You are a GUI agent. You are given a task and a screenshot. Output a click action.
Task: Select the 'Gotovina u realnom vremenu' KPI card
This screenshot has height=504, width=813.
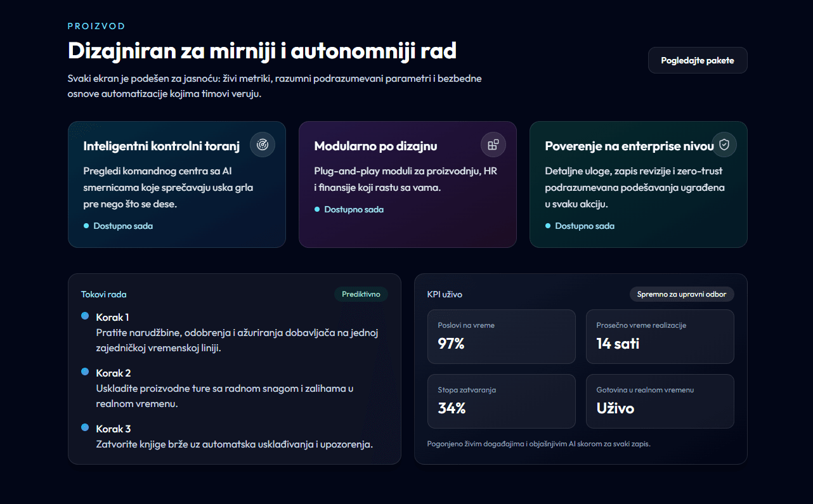[x=660, y=401]
